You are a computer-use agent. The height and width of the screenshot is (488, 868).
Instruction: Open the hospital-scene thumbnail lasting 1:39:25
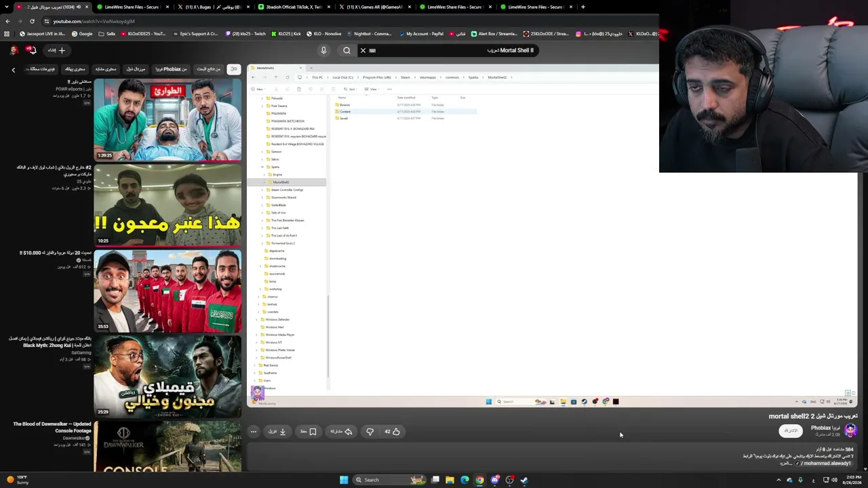pyautogui.click(x=167, y=120)
